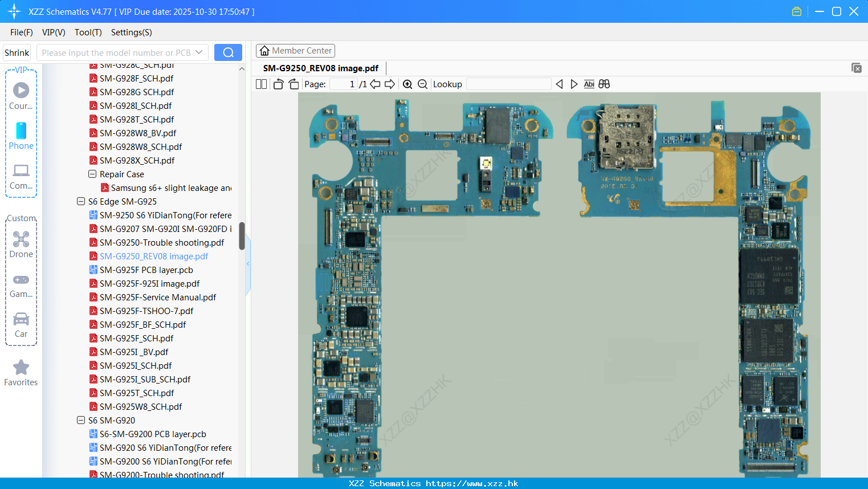Image resolution: width=868 pixels, height=489 pixels.
Task: Open the Tool menu
Action: pyautogui.click(x=88, y=32)
